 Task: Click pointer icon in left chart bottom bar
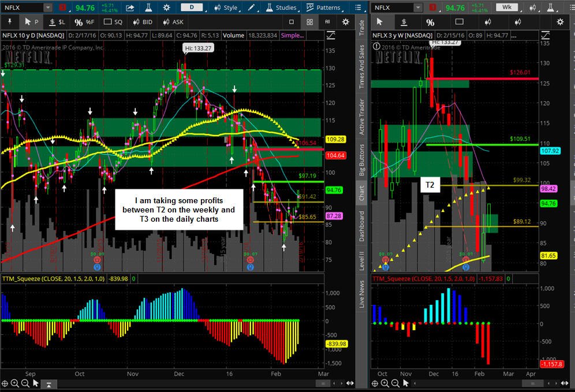tap(36, 383)
